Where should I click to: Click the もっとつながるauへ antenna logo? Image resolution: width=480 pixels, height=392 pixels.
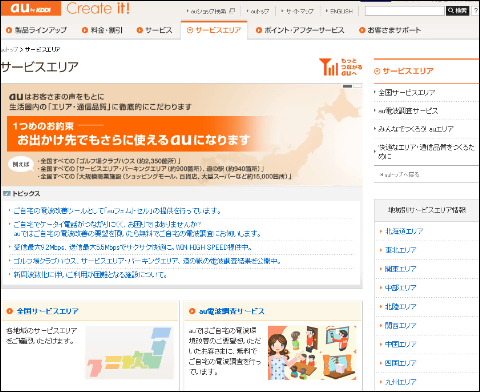point(340,67)
